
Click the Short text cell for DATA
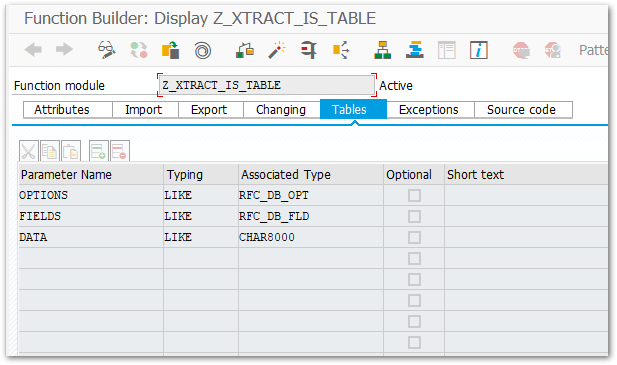click(x=526, y=238)
